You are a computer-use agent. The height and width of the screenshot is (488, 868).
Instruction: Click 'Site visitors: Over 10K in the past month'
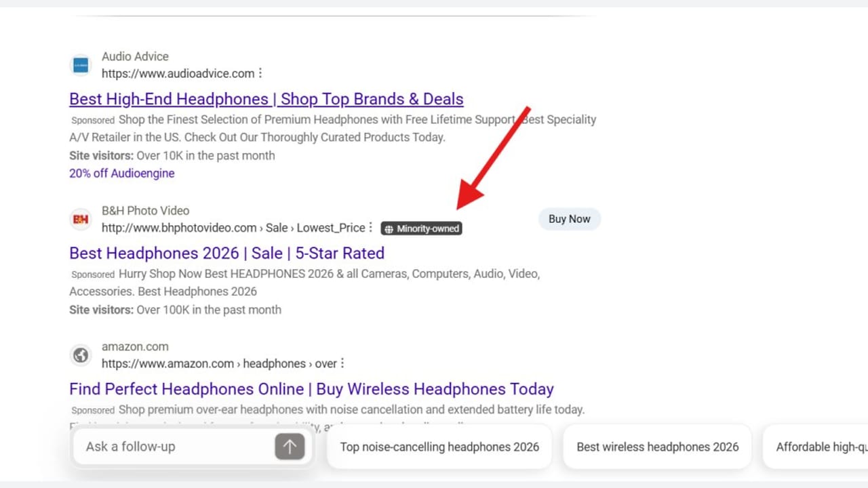(172, 155)
